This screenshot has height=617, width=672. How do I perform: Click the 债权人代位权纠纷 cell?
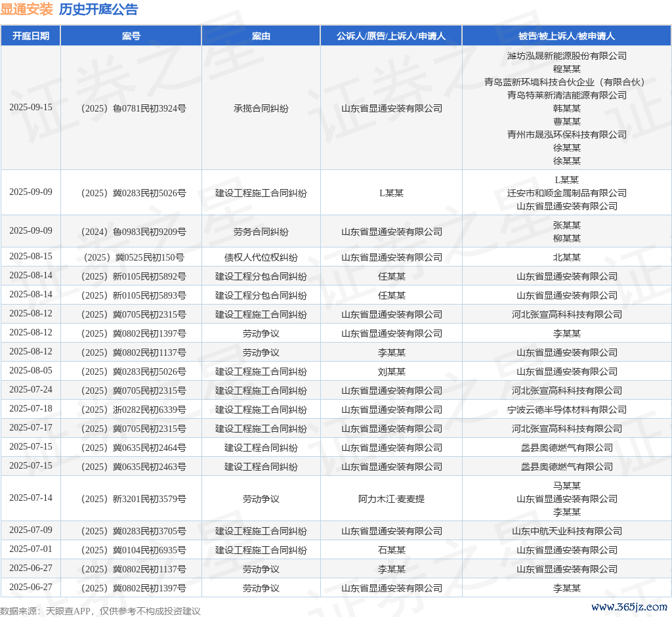tap(261, 257)
